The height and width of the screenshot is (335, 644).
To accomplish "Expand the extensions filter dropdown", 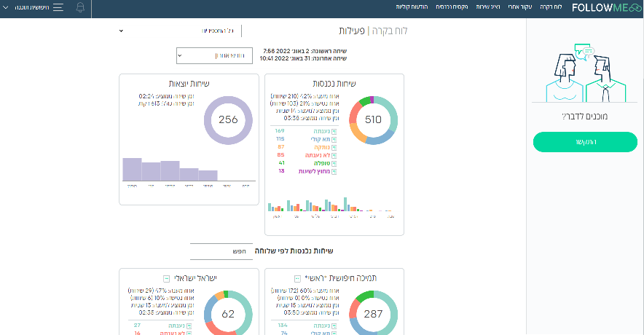I will [x=176, y=31].
